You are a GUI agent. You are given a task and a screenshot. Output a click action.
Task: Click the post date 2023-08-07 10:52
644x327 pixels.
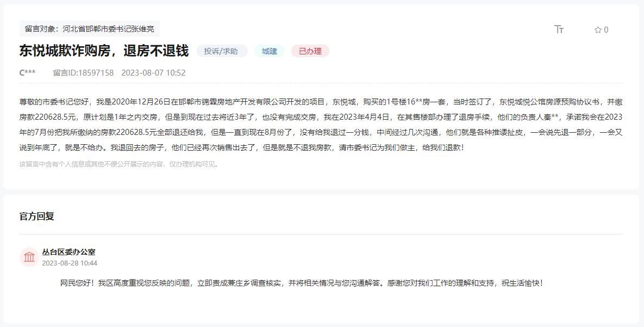(x=153, y=73)
